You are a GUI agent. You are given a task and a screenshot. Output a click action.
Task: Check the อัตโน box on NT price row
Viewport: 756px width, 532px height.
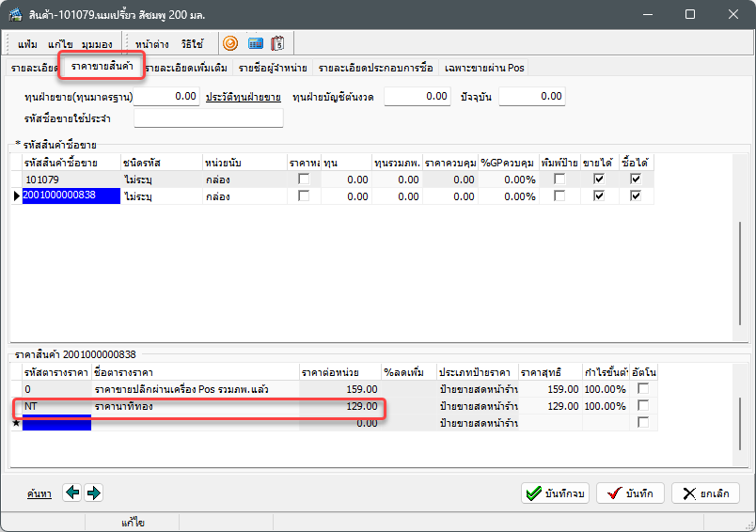click(643, 405)
